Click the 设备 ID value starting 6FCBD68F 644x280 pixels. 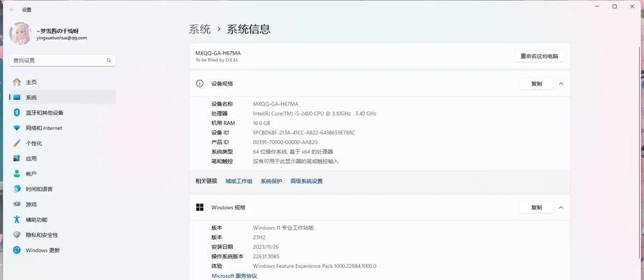click(304, 133)
